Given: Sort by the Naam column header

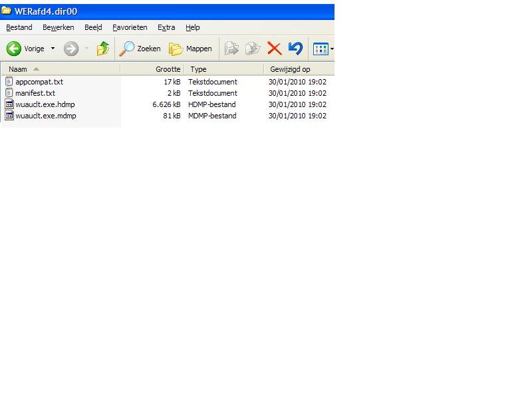Looking at the screenshot, I should (x=61, y=69).
